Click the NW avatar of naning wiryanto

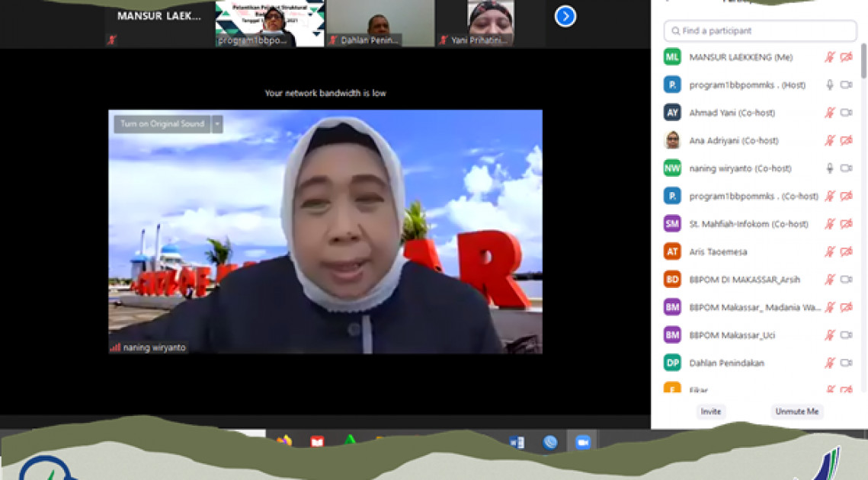pyautogui.click(x=672, y=168)
